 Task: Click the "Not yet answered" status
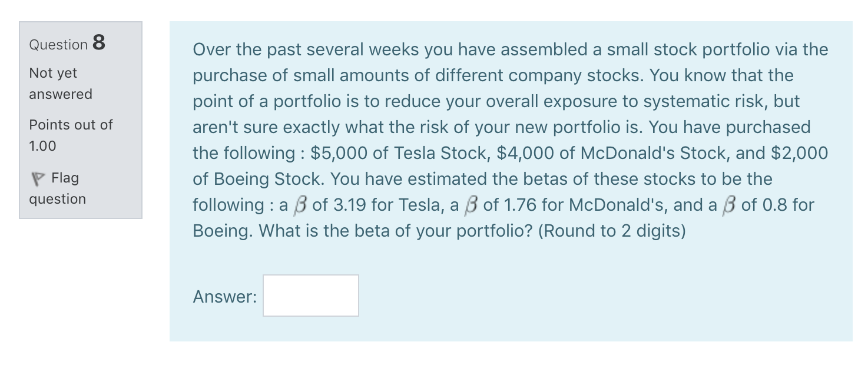click(60, 84)
